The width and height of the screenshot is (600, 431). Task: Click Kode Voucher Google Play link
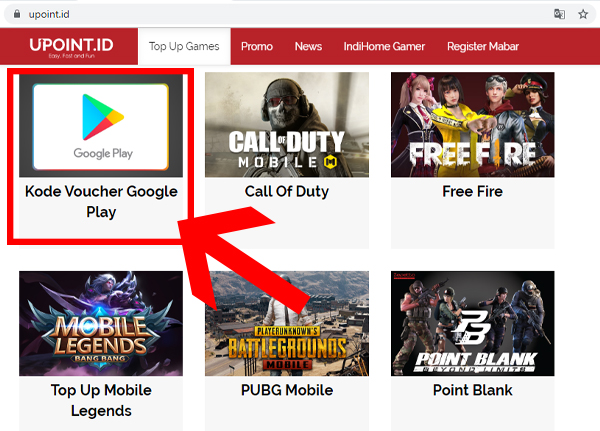pyautogui.click(x=101, y=201)
